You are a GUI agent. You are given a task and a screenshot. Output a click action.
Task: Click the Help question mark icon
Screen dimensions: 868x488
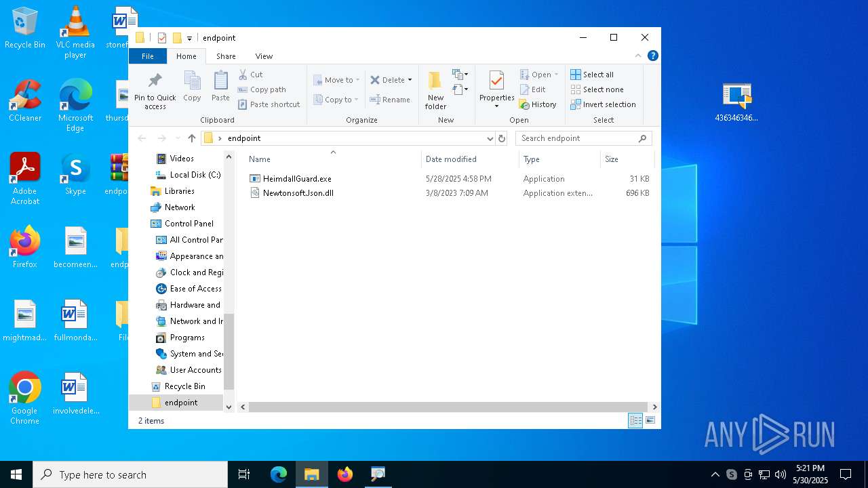(653, 56)
